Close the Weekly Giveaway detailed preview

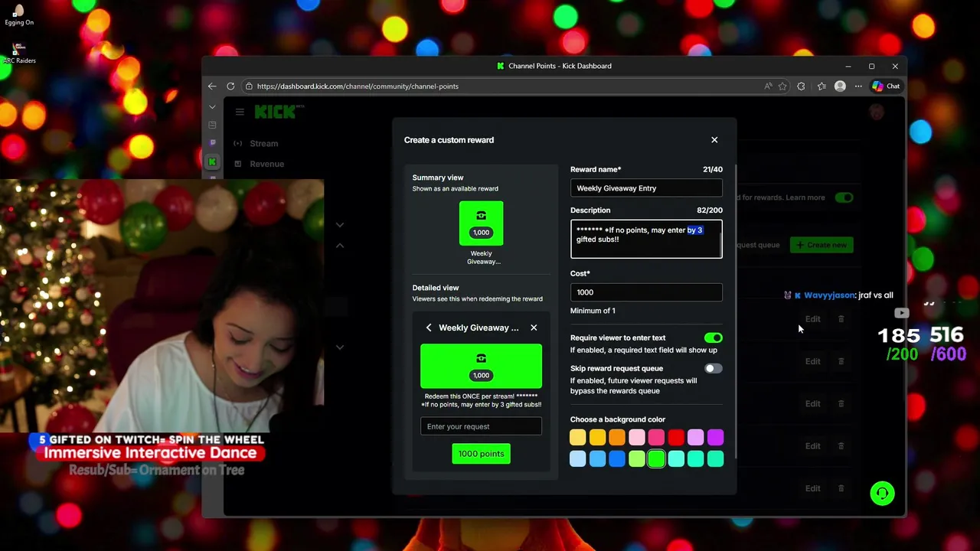[534, 328]
